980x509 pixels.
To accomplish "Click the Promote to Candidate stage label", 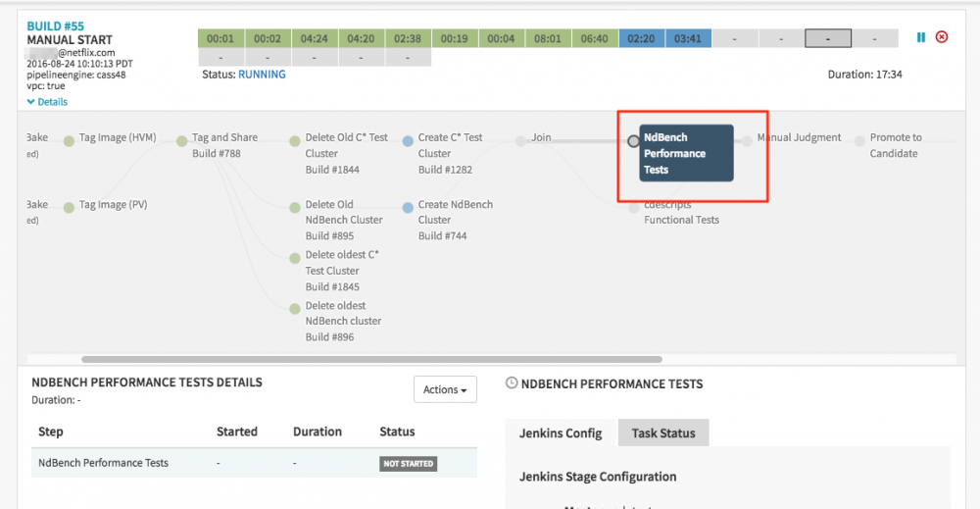I will point(895,145).
